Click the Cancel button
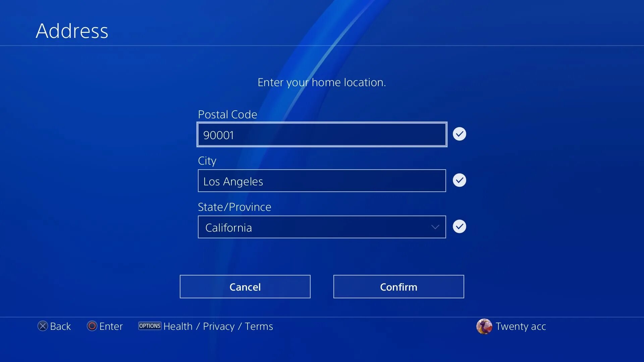Screen dimensions: 644x362 click(x=245, y=287)
